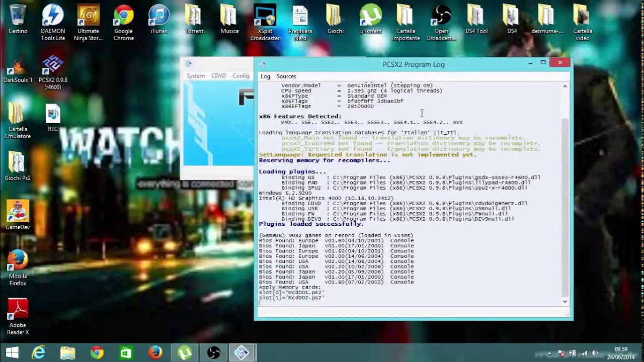Minimize the PCSX2 Program Log window
Screen dimensions: 644x362
point(530,63)
